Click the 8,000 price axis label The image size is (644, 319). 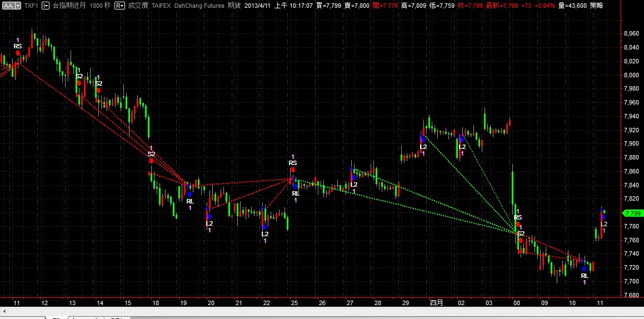tap(631, 75)
